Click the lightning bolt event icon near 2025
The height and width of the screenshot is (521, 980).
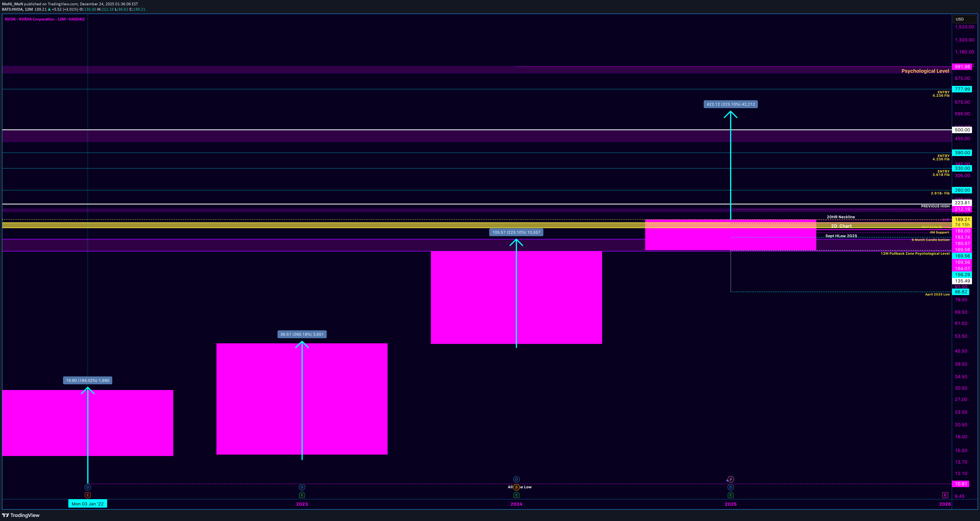tap(730, 479)
